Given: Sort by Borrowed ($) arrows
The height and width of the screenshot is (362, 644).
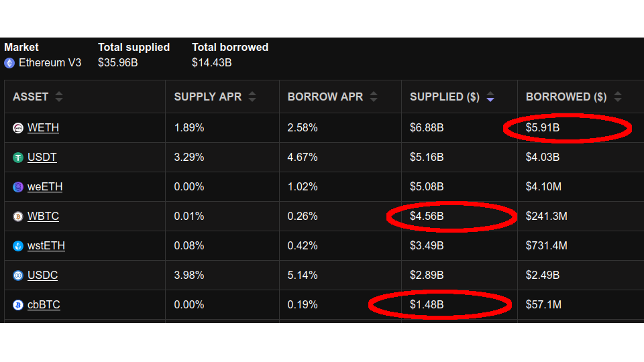Looking at the screenshot, I should click(x=618, y=97).
